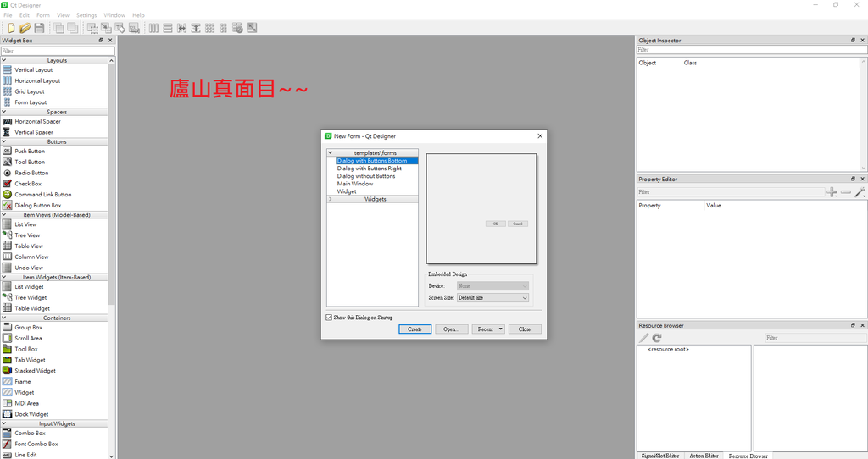
Task: Collapse the Buttons category in Widget Box
Action: pyautogui.click(x=4, y=141)
